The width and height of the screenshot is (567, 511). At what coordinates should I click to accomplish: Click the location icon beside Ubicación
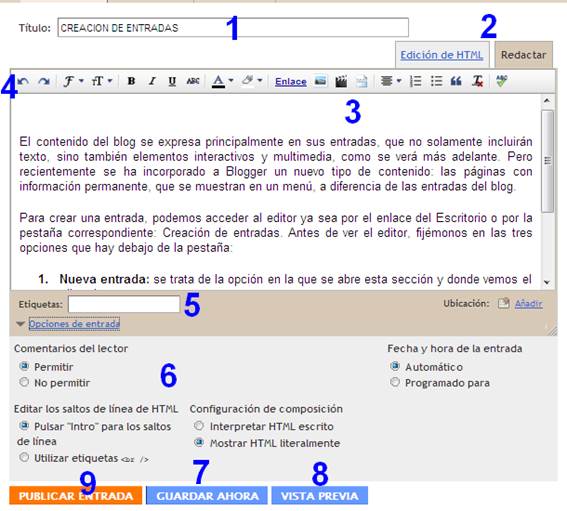503,303
